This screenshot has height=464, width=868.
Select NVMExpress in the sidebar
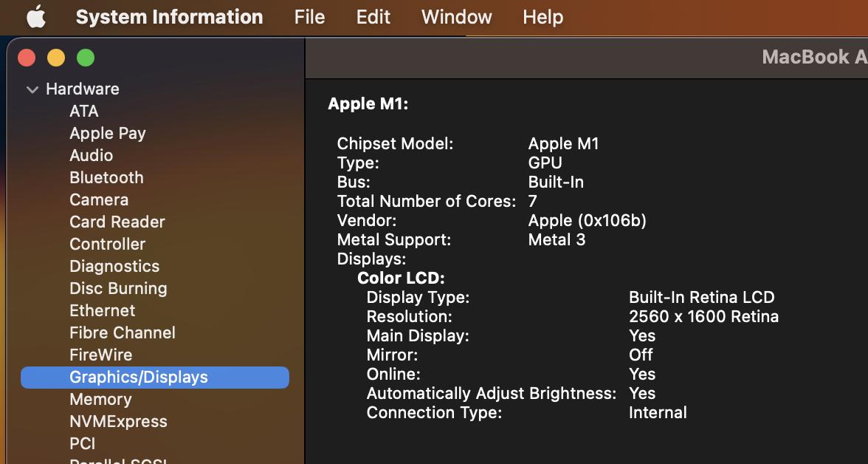[x=118, y=421]
